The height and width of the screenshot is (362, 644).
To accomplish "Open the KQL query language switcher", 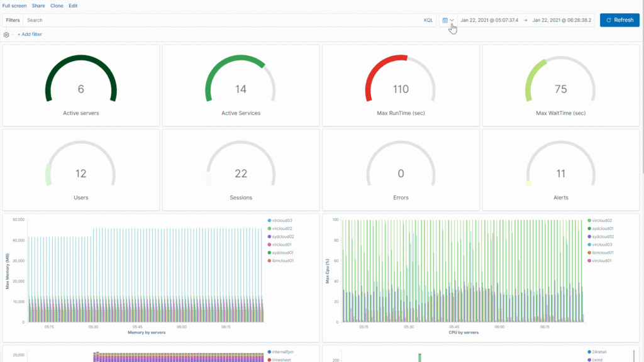I will pos(428,20).
